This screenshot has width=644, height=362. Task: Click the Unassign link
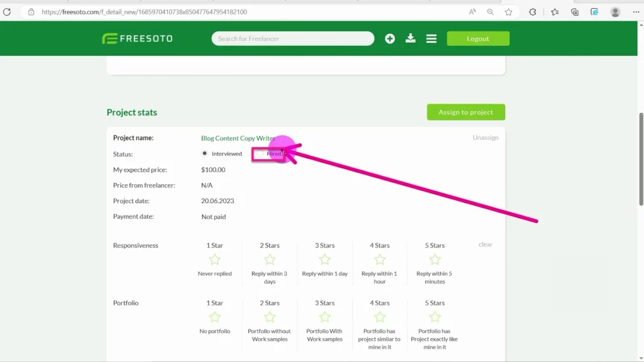tap(486, 138)
